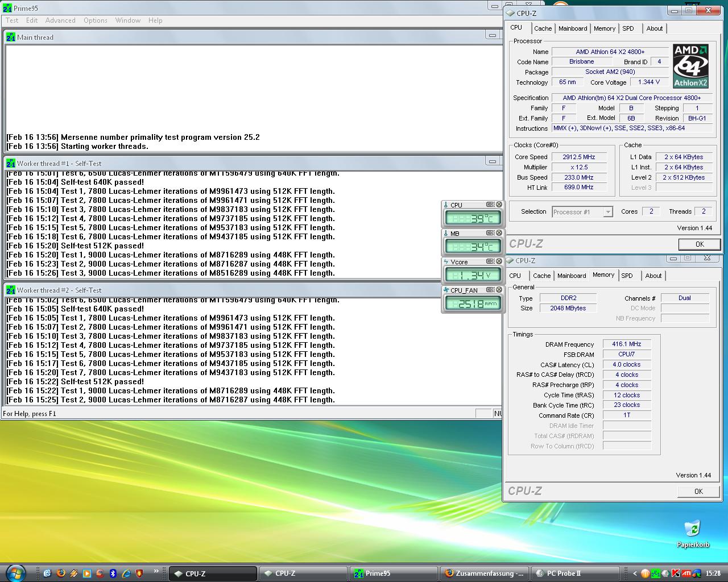Switch to CPU tab in lower CPU-Z

coord(515,276)
